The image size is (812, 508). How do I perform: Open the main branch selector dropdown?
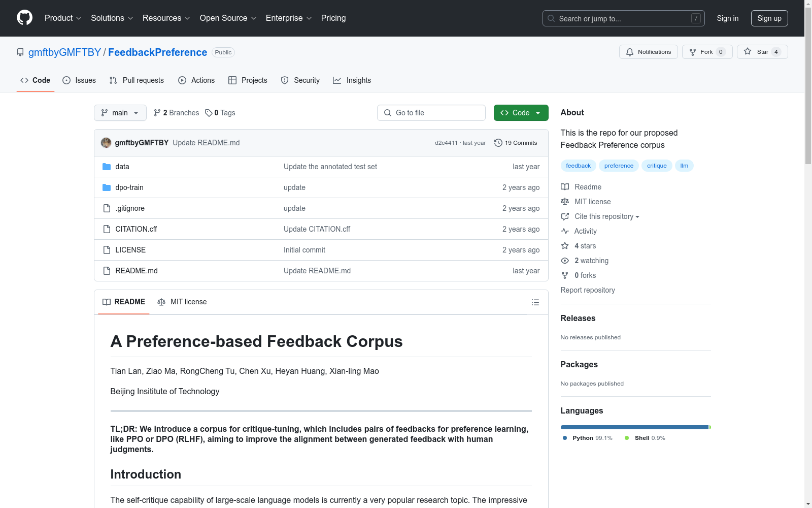click(x=120, y=113)
